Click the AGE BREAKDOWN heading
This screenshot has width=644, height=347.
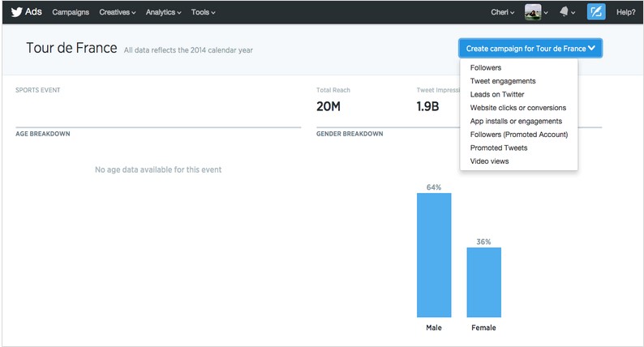pyautogui.click(x=43, y=134)
